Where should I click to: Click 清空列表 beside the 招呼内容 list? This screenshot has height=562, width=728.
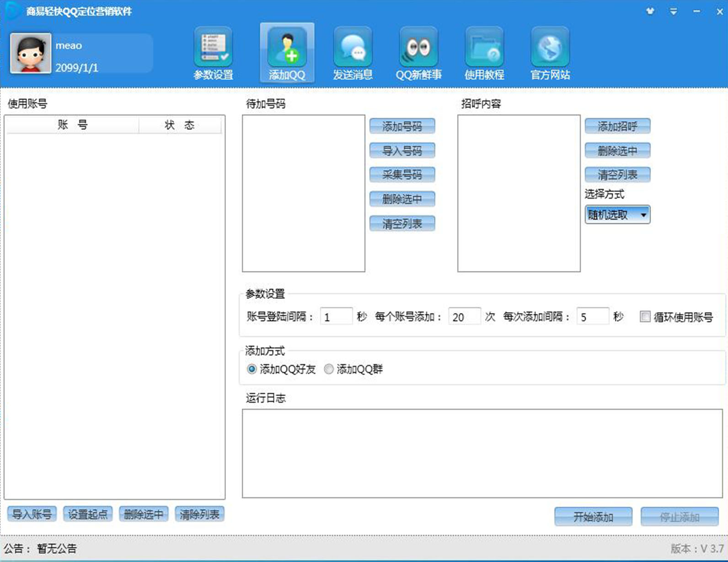[617, 175]
